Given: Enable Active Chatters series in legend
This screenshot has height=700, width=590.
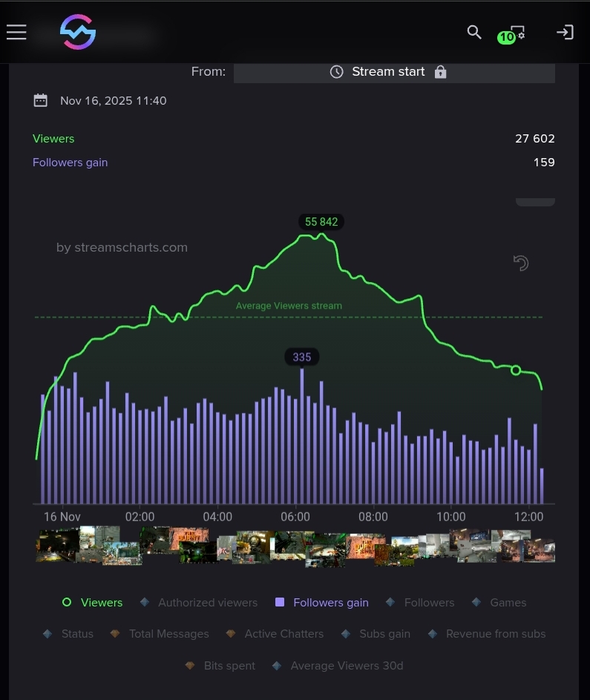Looking at the screenshot, I should pos(275,633).
